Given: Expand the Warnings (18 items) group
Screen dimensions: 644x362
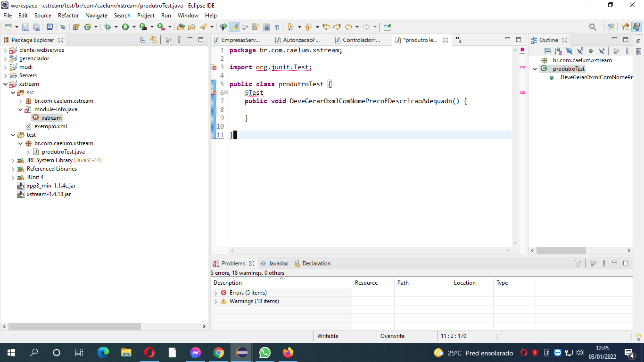Looking at the screenshot, I should pyautogui.click(x=216, y=302).
